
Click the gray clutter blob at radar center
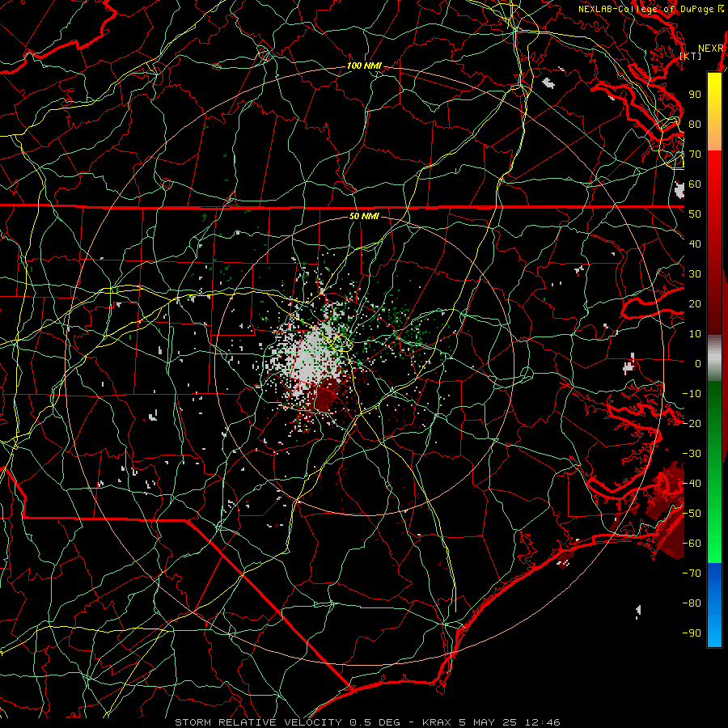(312, 358)
